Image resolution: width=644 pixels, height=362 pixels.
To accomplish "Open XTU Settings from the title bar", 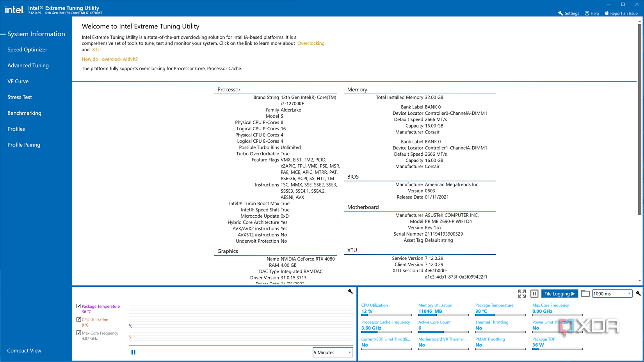I will click(568, 13).
